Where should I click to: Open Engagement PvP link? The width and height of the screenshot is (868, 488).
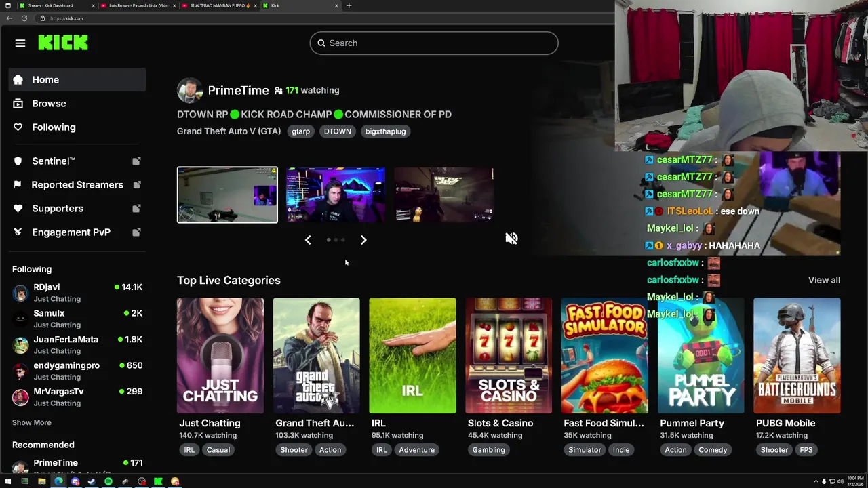(77, 232)
